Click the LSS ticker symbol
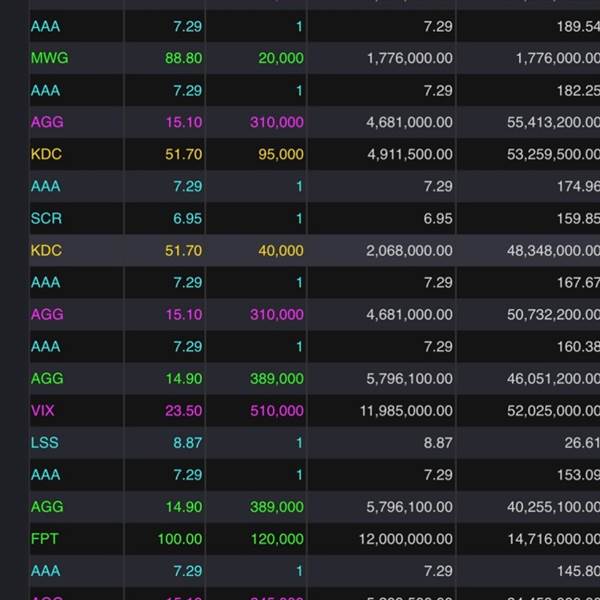 pyautogui.click(x=44, y=442)
